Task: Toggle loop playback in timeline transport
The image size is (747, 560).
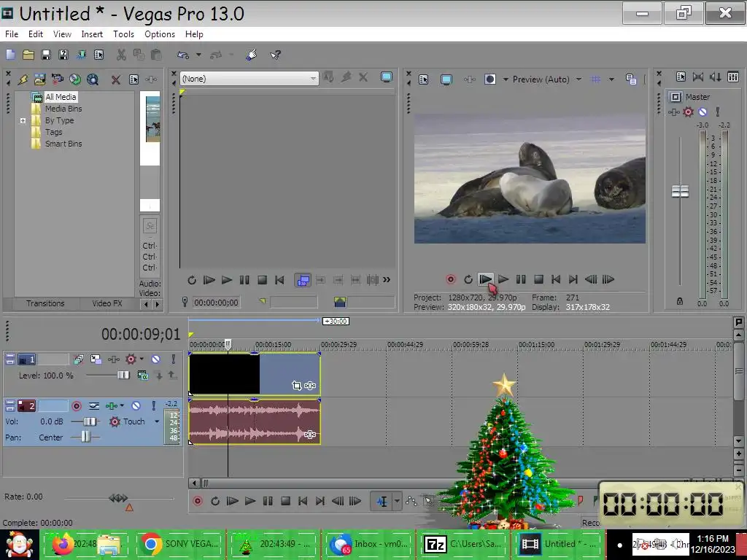Action: [215, 501]
